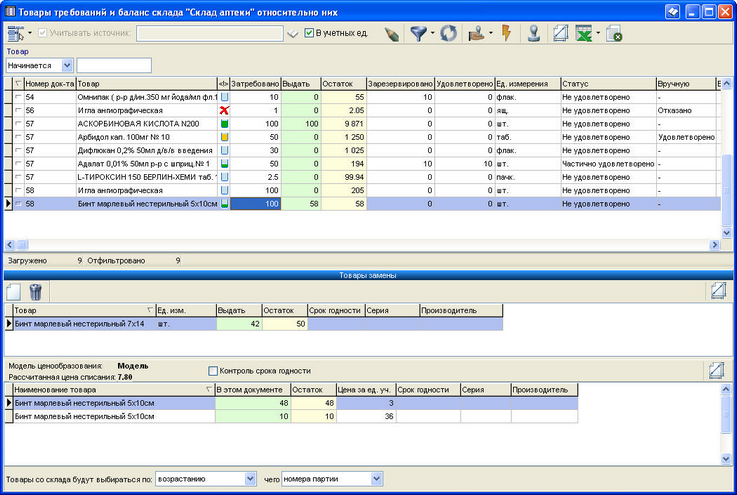Click the glass icon in the selected Бинт марлевый row
737x495 pixels.
point(224,204)
